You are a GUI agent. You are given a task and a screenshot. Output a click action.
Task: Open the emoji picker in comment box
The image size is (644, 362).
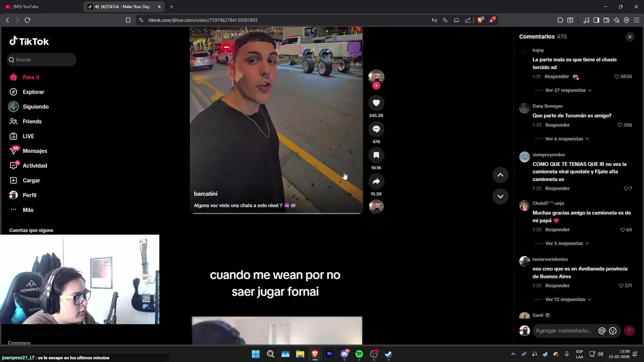point(613,331)
